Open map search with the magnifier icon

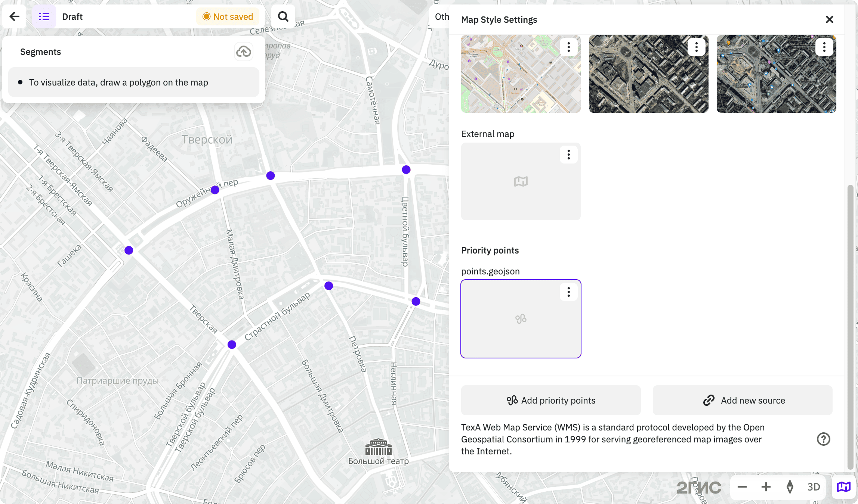point(283,16)
